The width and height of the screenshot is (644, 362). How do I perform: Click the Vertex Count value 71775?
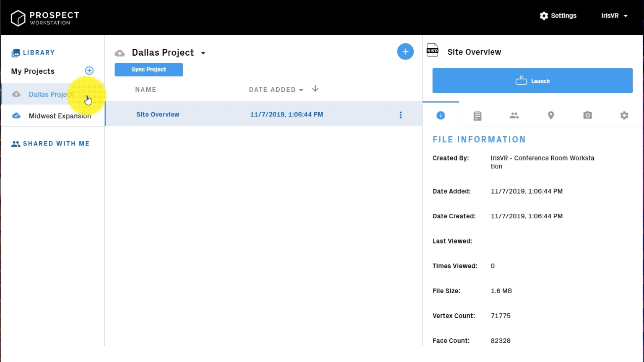pyautogui.click(x=501, y=316)
